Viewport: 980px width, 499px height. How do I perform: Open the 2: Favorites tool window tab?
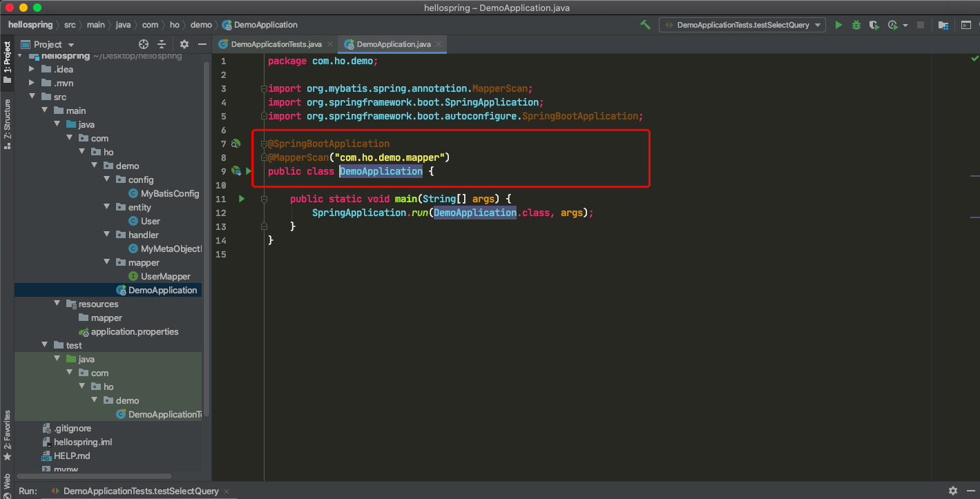[7, 435]
